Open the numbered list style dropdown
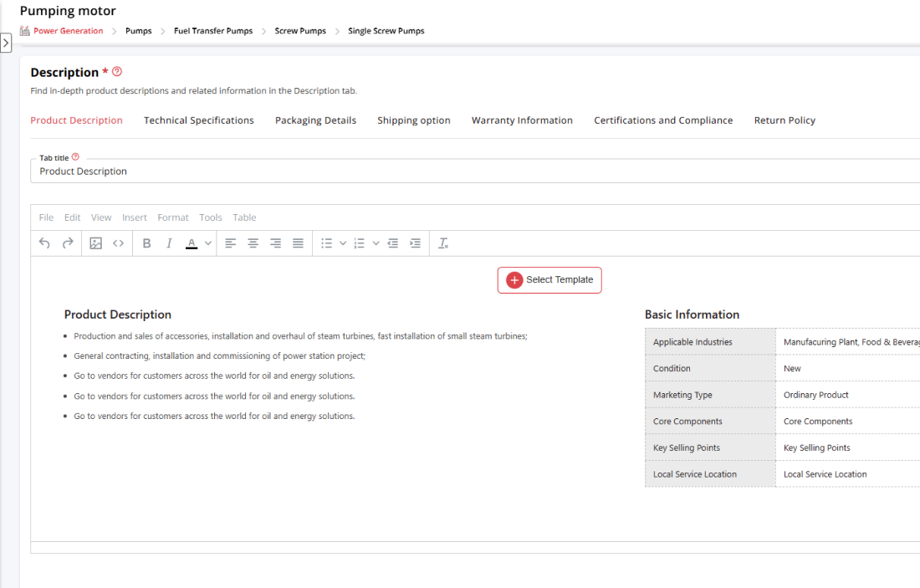Image resolution: width=920 pixels, height=588 pixels. click(376, 243)
